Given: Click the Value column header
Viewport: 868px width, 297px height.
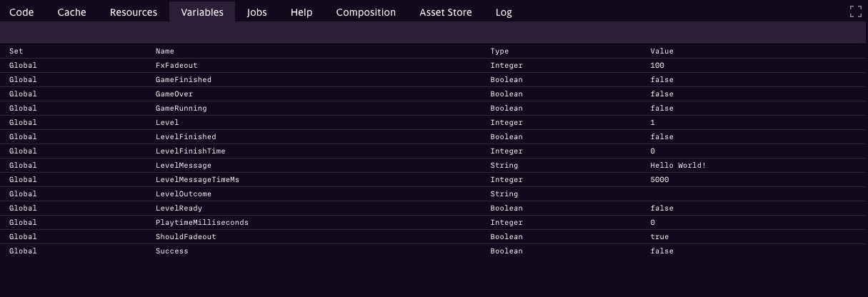Looking at the screenshot, I should [662, 51].
